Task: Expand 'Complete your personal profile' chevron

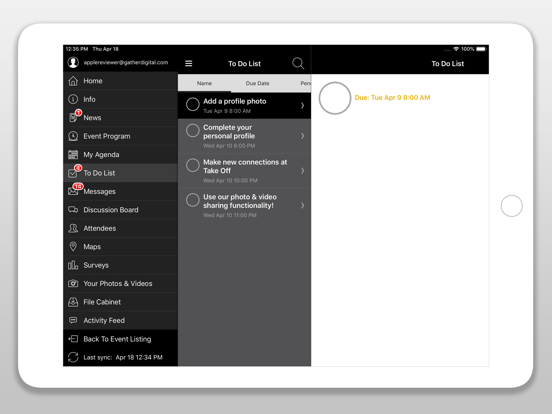Action: tap(302, 136)
